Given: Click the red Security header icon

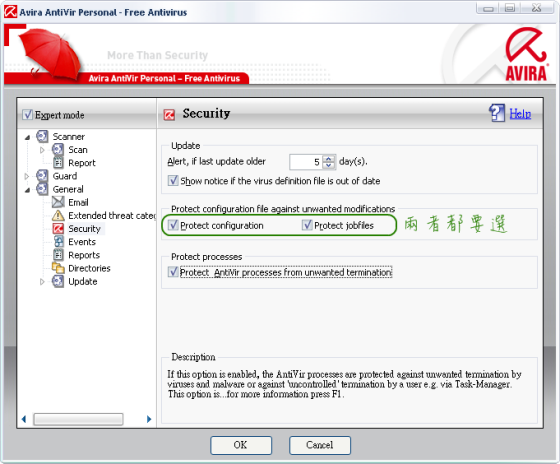Looking at the screenshot, I should (169, 115).
